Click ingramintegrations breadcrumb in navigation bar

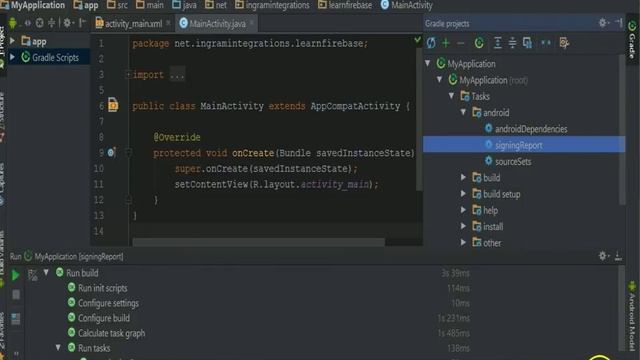277,5
